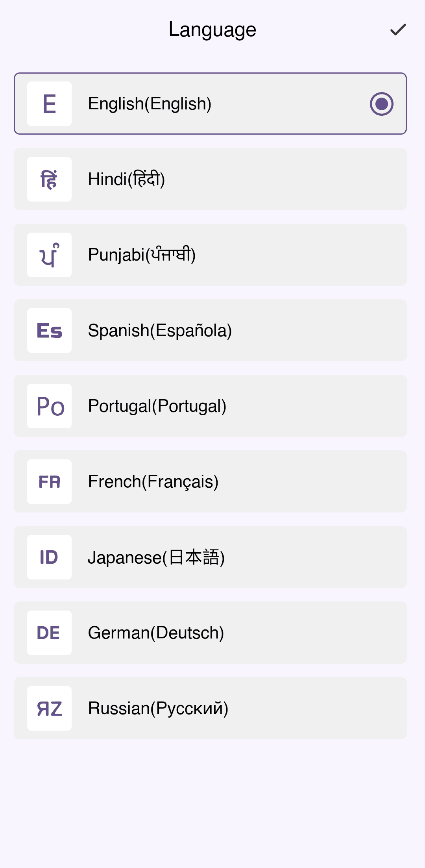Select Russian(Русский) language option
The image size is (425, 868).
158,709
